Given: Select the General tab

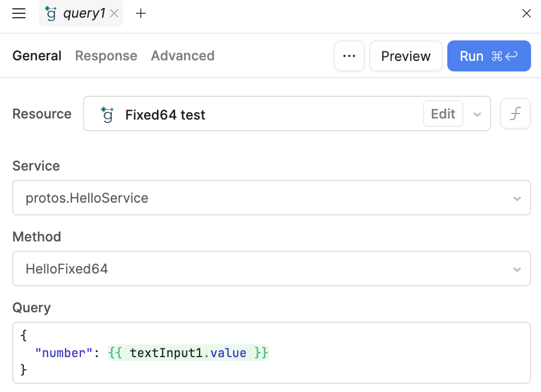Looking at the screenshot, I should [x=37, y=56].
